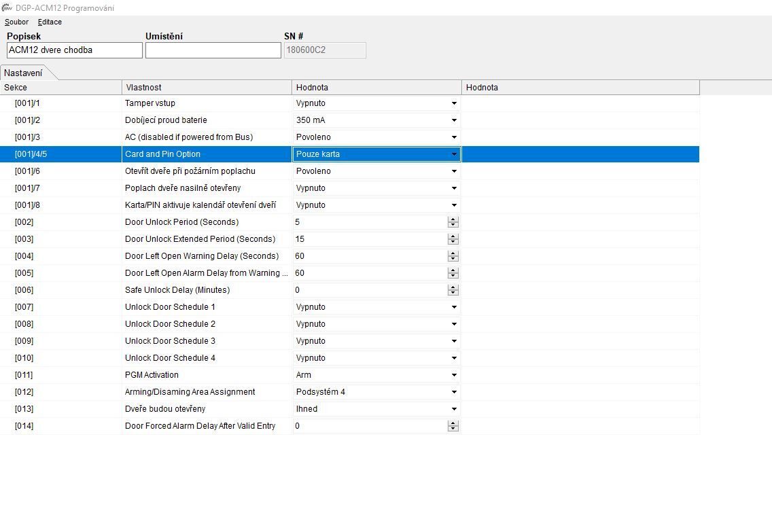Expand the Card and Pin Option dropdown

pos(454,154)
